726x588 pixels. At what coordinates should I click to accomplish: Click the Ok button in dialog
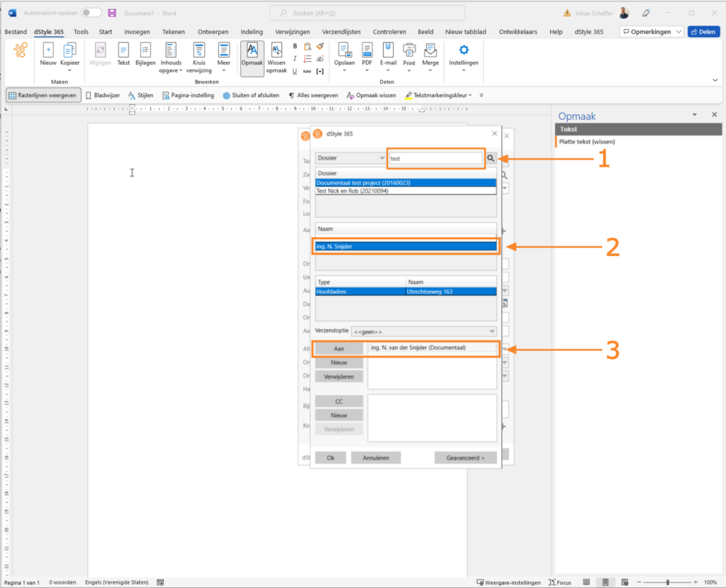(x=330, y=457)
